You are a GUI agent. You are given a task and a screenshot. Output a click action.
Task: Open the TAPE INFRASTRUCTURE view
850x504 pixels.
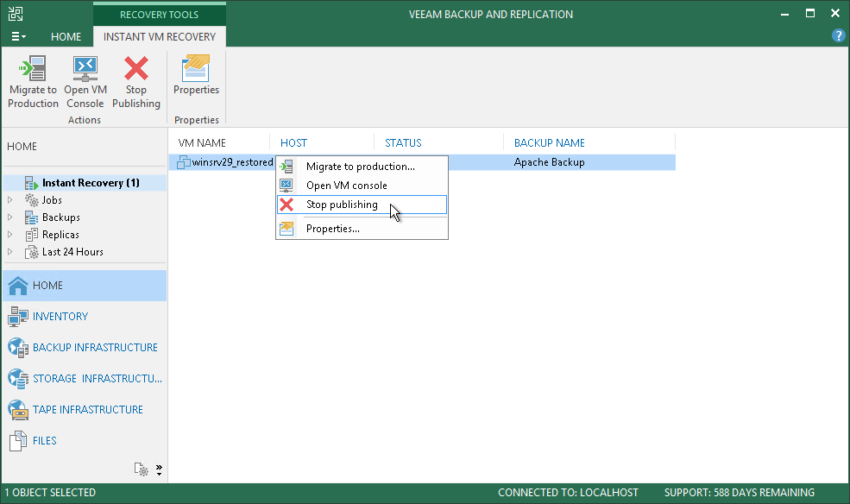coord(85,410)
